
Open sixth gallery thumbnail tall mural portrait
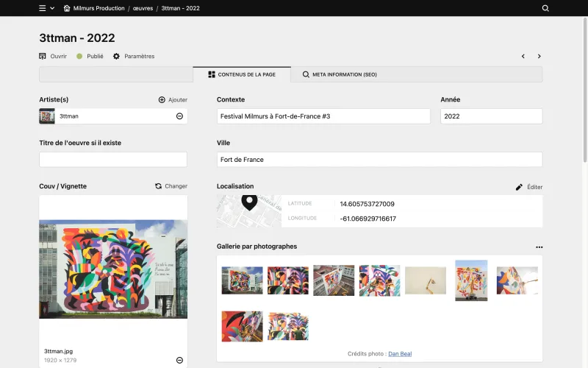coord(471,280)
